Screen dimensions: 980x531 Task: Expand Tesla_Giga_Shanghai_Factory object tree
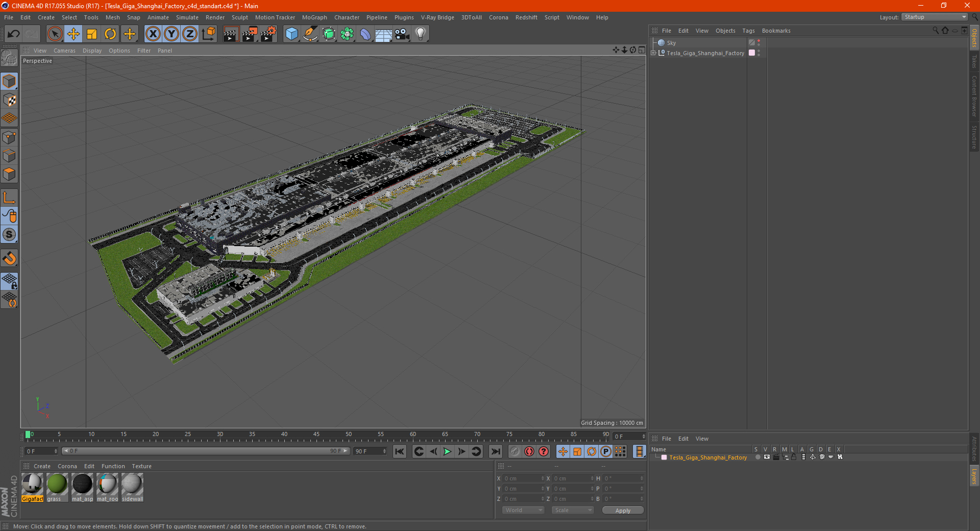pyautogui.click(x=653, y=53)
